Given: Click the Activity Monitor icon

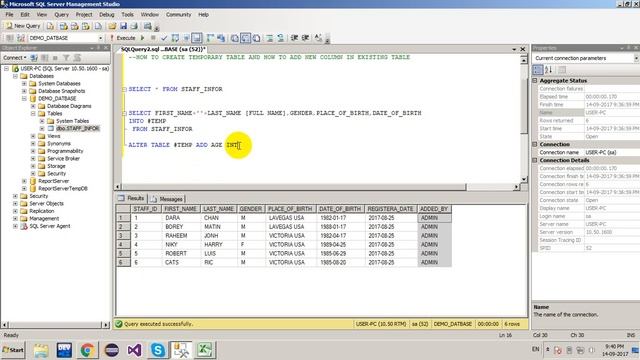Looking at the screenshot, I should [148, 26].
